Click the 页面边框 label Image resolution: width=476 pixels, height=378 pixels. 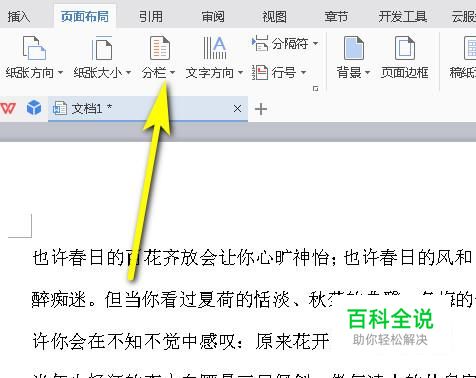pos(405,72)
